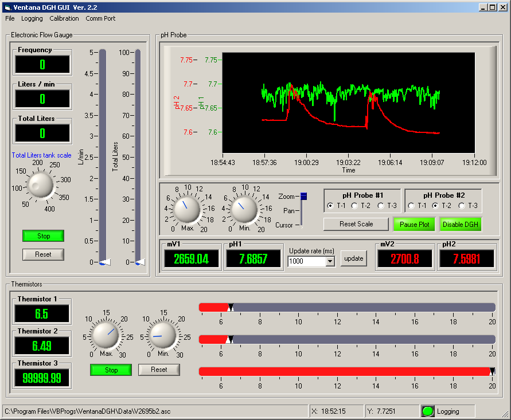This screenshot has height=420, width=511.
Task: Reset the Electronic Flow Gauge totals
Action: click(44, 254)
